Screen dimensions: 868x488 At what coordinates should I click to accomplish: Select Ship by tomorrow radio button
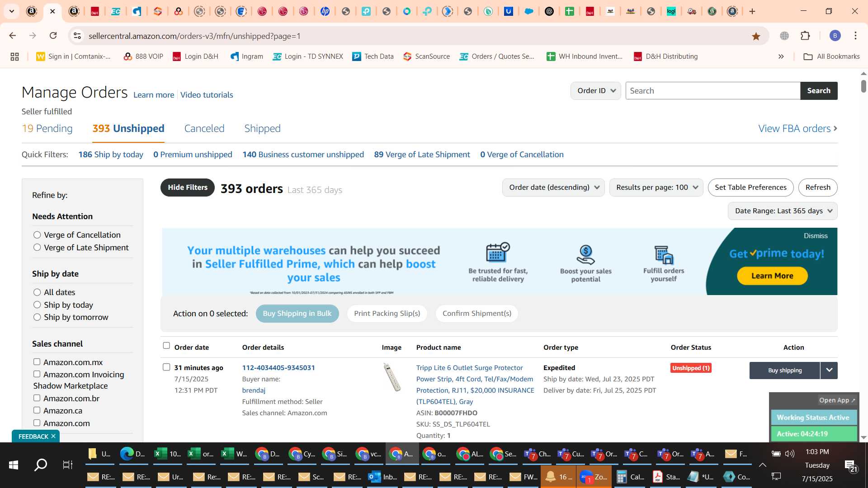tap(37, 317)
